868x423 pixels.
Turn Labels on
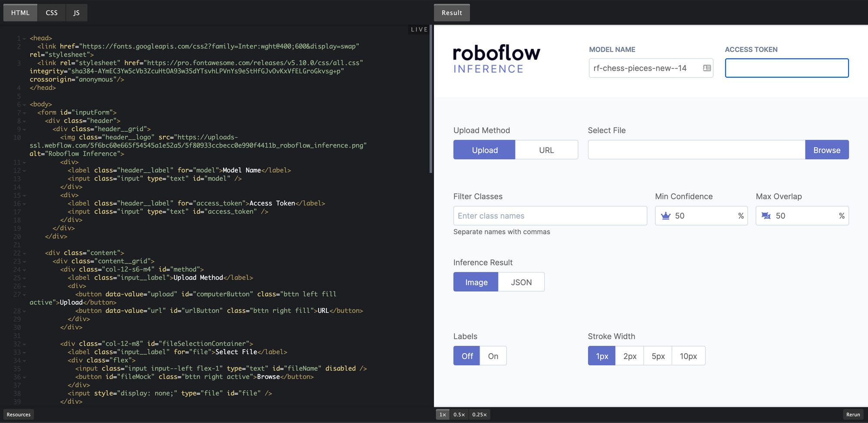click(493, 356)
